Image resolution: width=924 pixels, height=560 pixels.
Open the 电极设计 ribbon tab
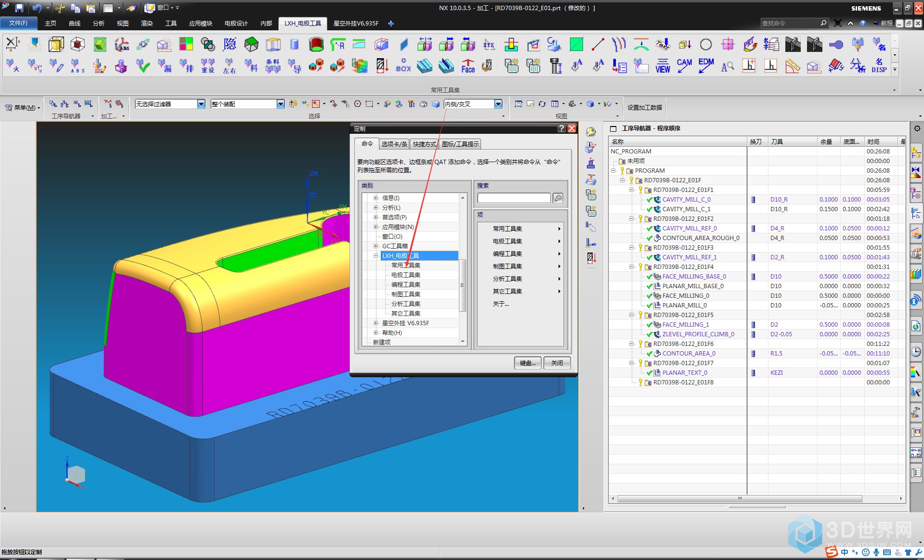236,23
